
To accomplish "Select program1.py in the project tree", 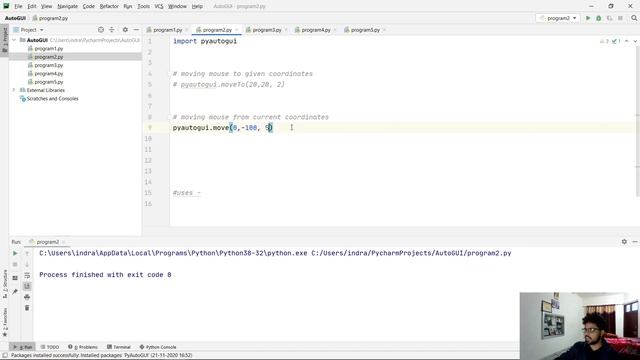I will pos(49,49).
